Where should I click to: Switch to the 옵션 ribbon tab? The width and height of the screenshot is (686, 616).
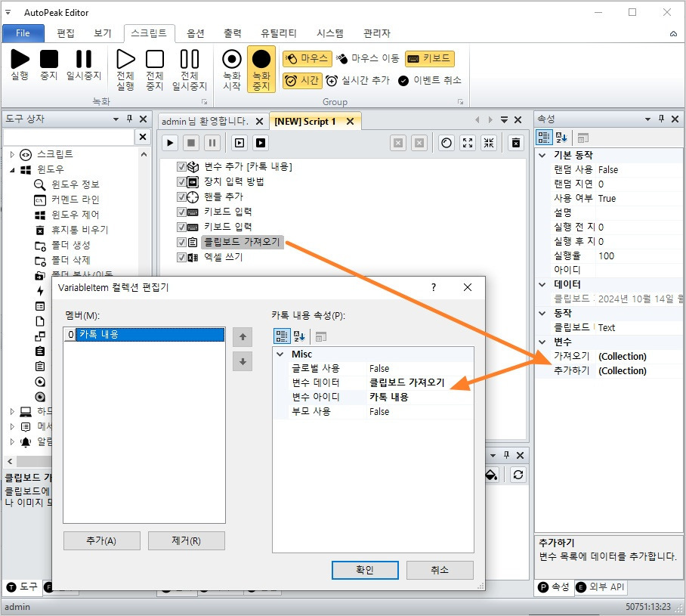point(196,33)
